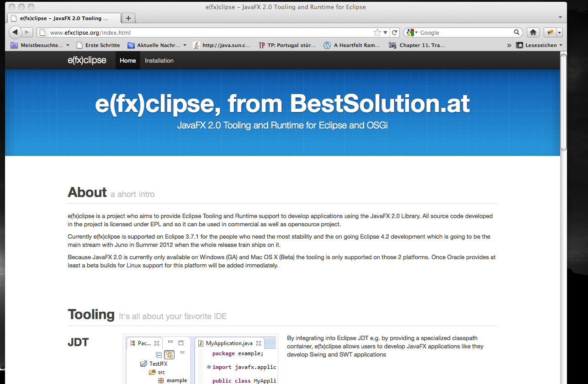This screenshot has width=588, height=384.
Task: Bookmark this page using the star icon
Action: [x=377, y=32]
